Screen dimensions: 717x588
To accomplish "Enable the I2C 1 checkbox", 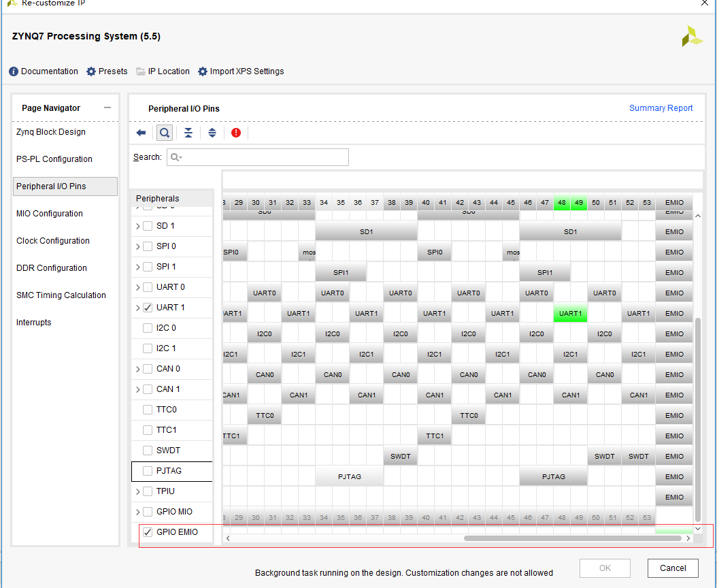I will (x=147, y=348).
